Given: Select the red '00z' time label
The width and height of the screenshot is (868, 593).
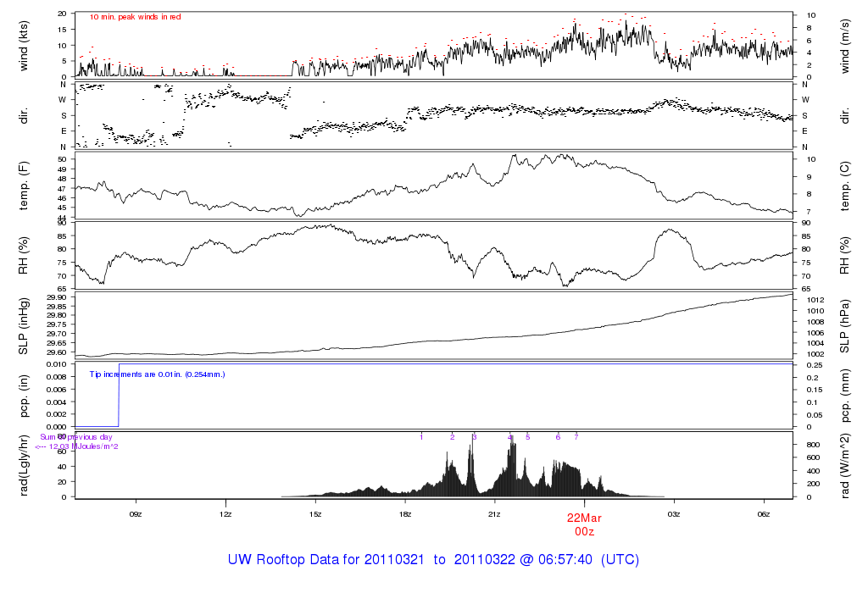Looking at the screenshot, I should (x=584, y=532).
